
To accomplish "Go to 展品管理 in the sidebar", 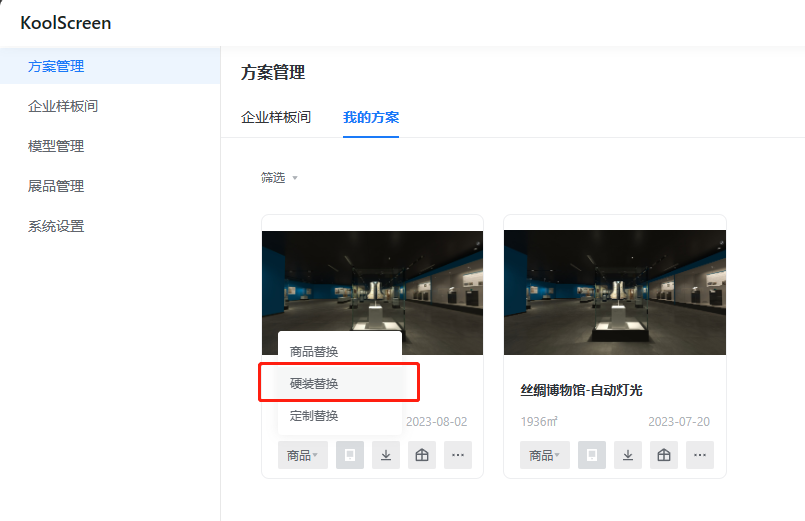I will [56, 186].
